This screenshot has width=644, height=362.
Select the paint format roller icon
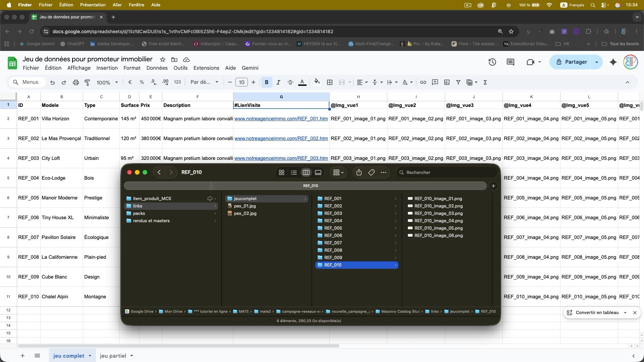point(87,82)
